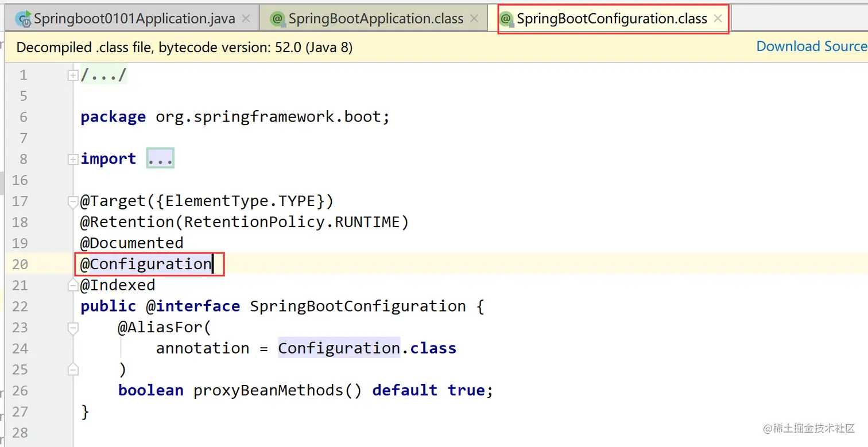Click @Target({ElementType.TYPE}) line
The image size is (868, 447).
(207, 201)
